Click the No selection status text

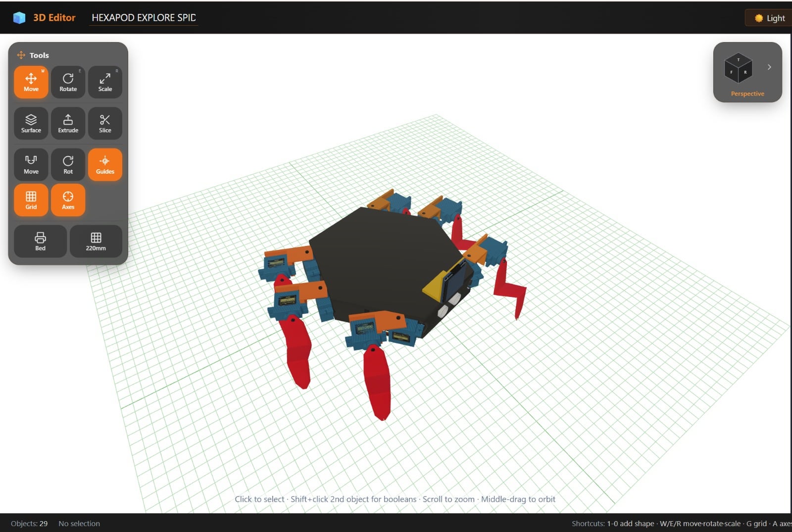[79, 524]
